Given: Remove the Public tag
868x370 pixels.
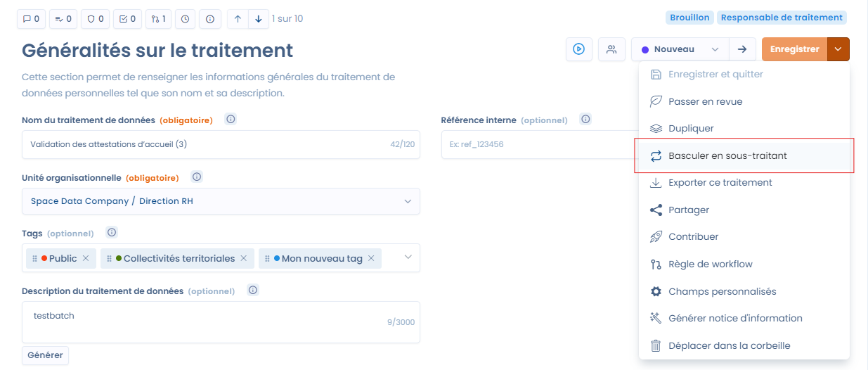Looking at the screenshot, I should tap(86, 259).
